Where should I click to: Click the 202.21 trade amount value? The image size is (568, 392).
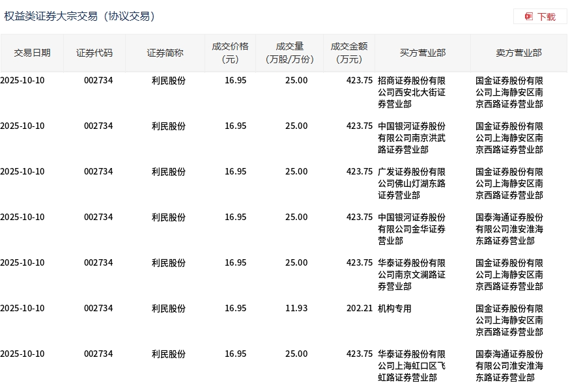click(x=360, y=308)
